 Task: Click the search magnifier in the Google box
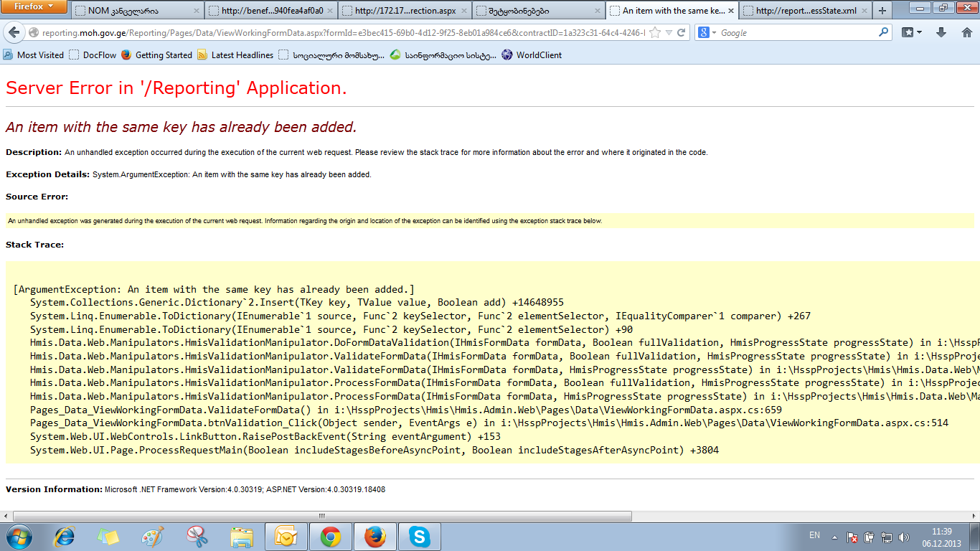(884, 33)
